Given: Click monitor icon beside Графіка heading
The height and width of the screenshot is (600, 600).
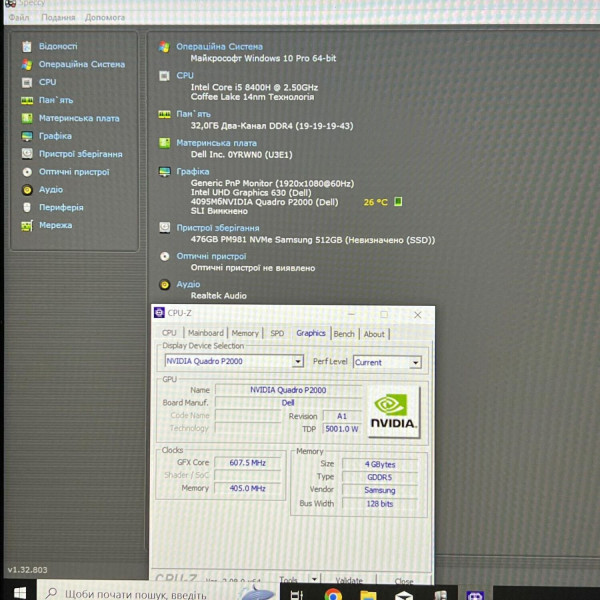Looking at the screenshot, I should 164,172.
